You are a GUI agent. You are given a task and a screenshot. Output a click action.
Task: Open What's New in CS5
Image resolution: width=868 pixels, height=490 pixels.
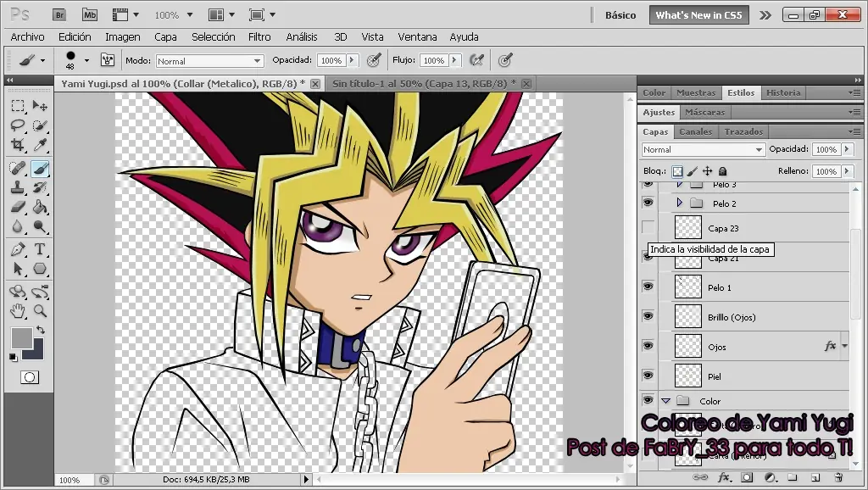click(698, 14)
